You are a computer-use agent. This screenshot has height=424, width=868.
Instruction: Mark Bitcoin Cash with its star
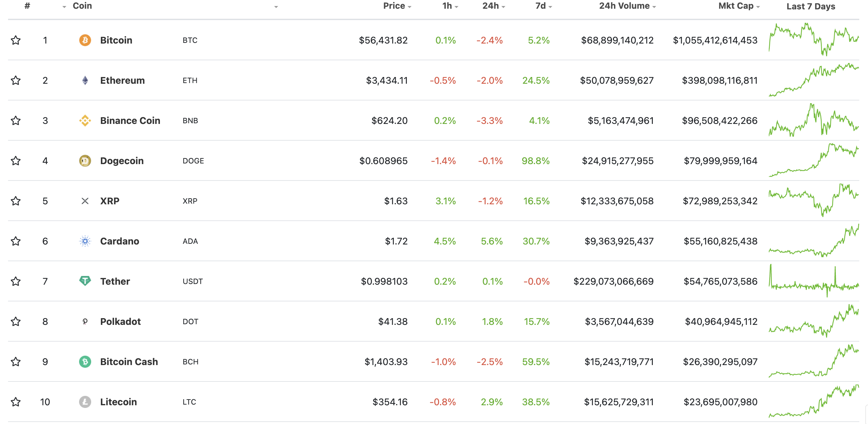(15, 361)
